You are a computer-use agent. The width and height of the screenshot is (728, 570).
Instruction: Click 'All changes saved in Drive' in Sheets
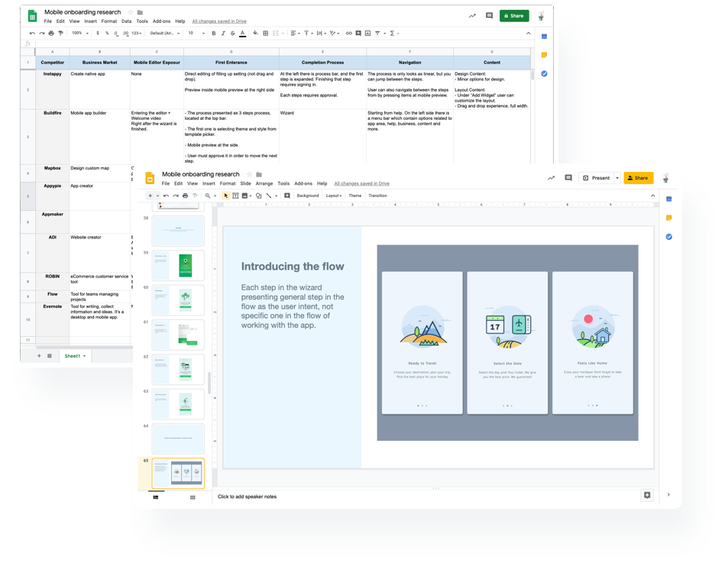219,21
